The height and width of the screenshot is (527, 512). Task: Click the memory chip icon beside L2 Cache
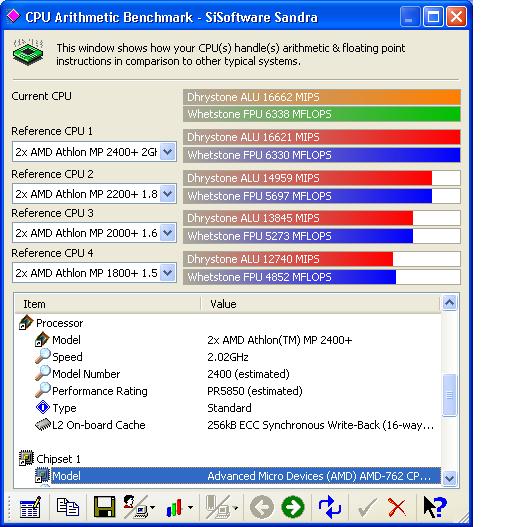42,424
